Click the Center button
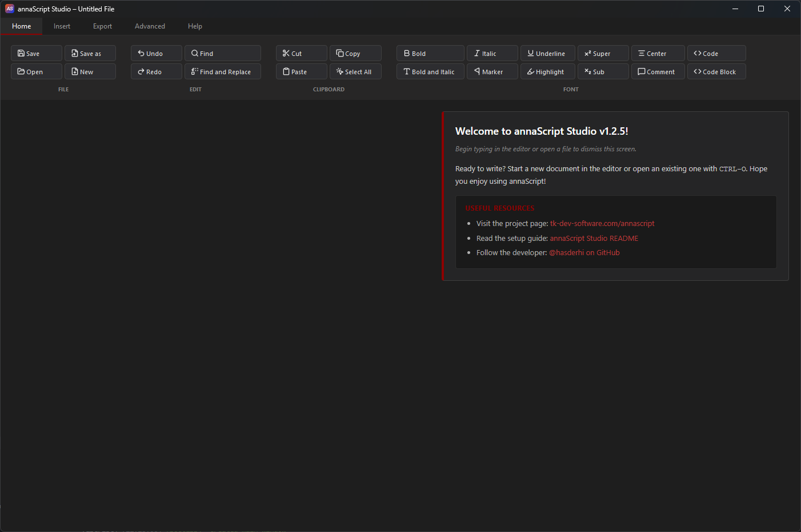This screenshot has height=532, width=801. [x=658, y=53]
